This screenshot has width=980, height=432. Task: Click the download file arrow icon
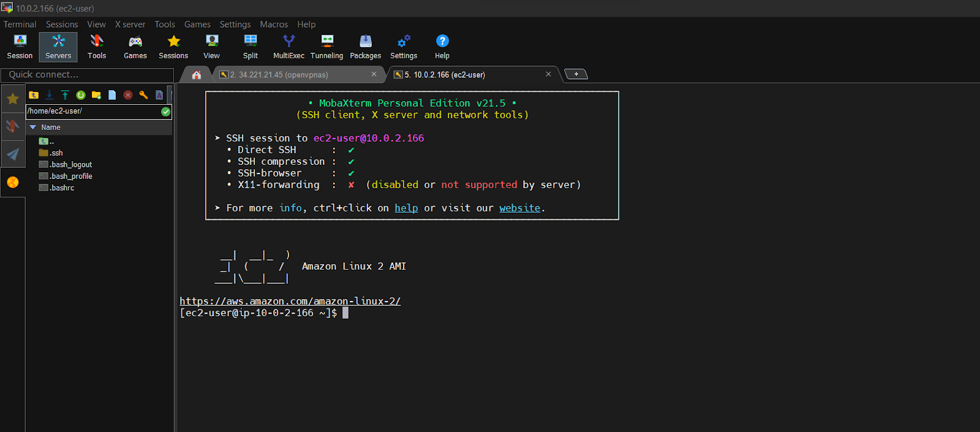50,95
